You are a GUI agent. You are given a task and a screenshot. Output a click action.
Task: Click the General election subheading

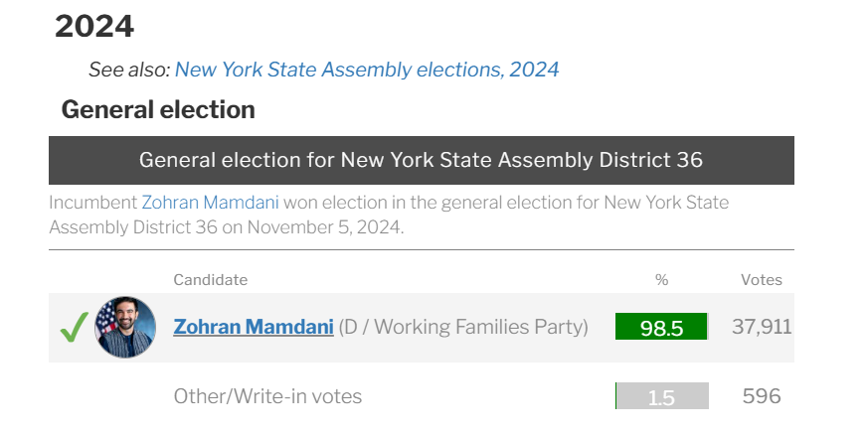(158, 109)
